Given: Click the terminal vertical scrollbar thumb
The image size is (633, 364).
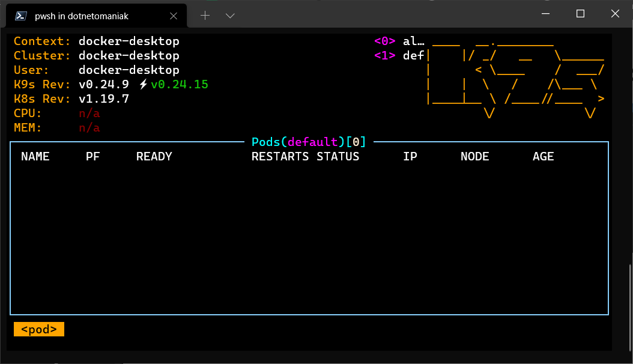Looking at the screenshot, I should 631,308.
